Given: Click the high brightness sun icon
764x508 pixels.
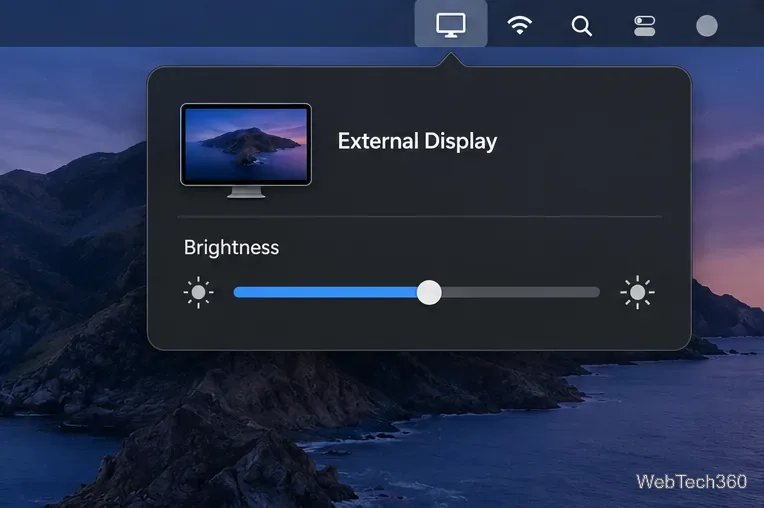Looking at the screenshot, I should (637, 292).
